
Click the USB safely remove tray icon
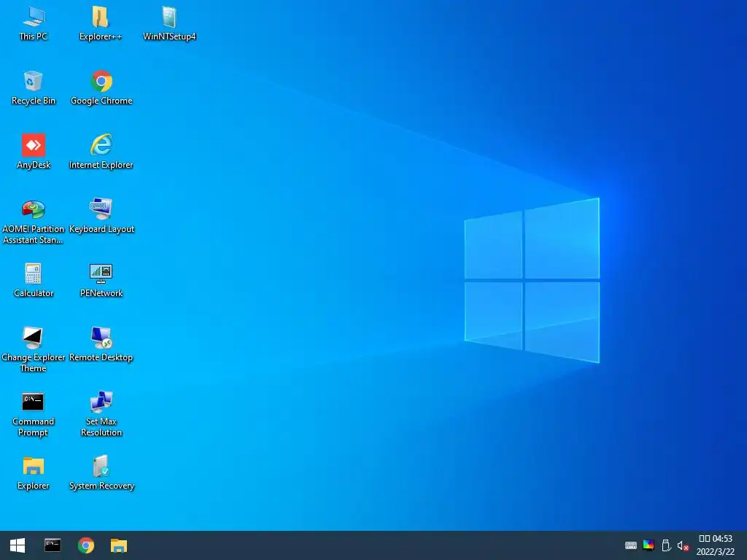(666, 545)
